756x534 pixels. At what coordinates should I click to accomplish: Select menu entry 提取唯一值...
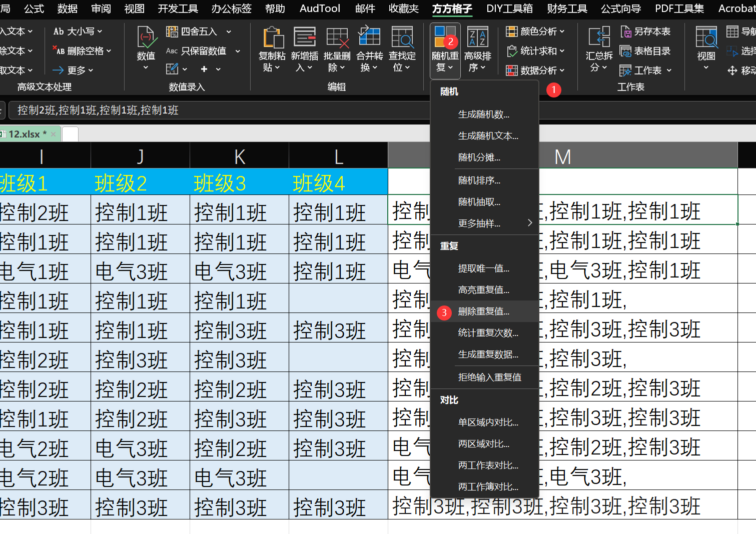click(x=484, y=268)
